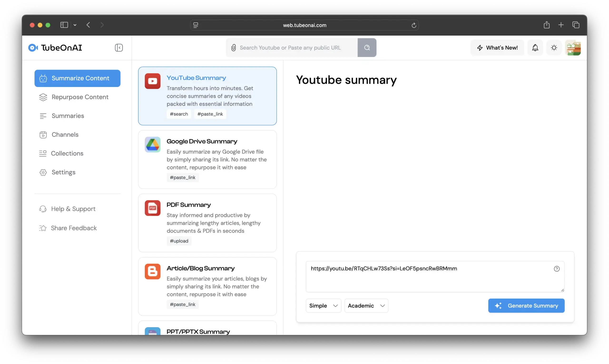The width and height of the screenshot is (609, 364).
Task: Go forward in Safari
Action: [x=102, y=25]
